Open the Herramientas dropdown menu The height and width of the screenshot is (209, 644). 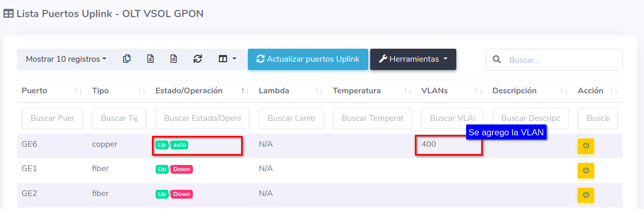tap(413, 59)
